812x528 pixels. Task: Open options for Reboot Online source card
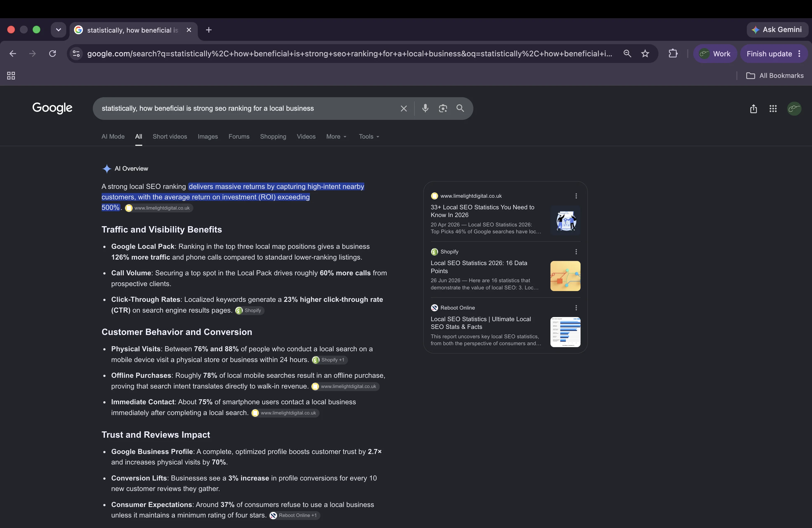[x=576, y=308]
